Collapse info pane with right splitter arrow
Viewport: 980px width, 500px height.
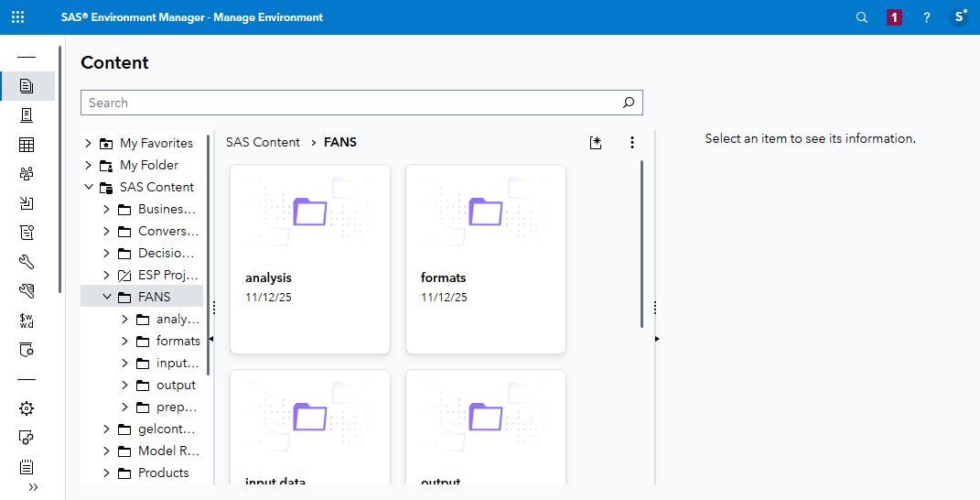(657, 339)
